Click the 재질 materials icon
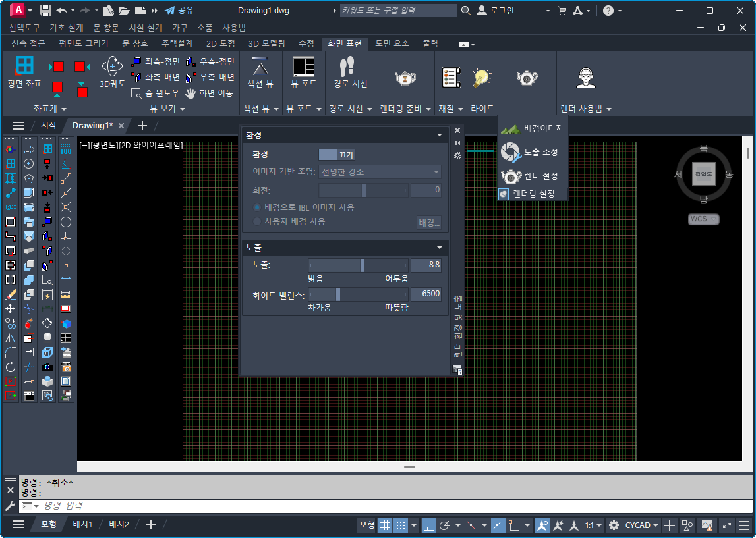 click(450, 77)
